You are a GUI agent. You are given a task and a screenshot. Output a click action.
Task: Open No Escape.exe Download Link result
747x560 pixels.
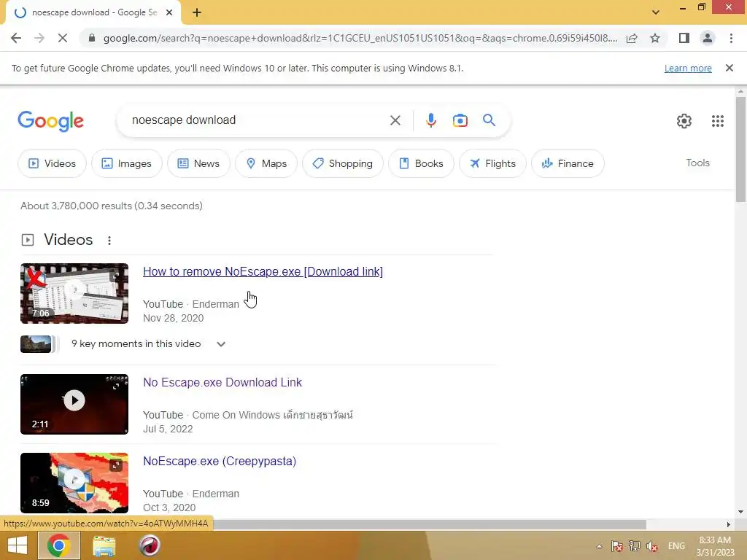click(222, 382)
